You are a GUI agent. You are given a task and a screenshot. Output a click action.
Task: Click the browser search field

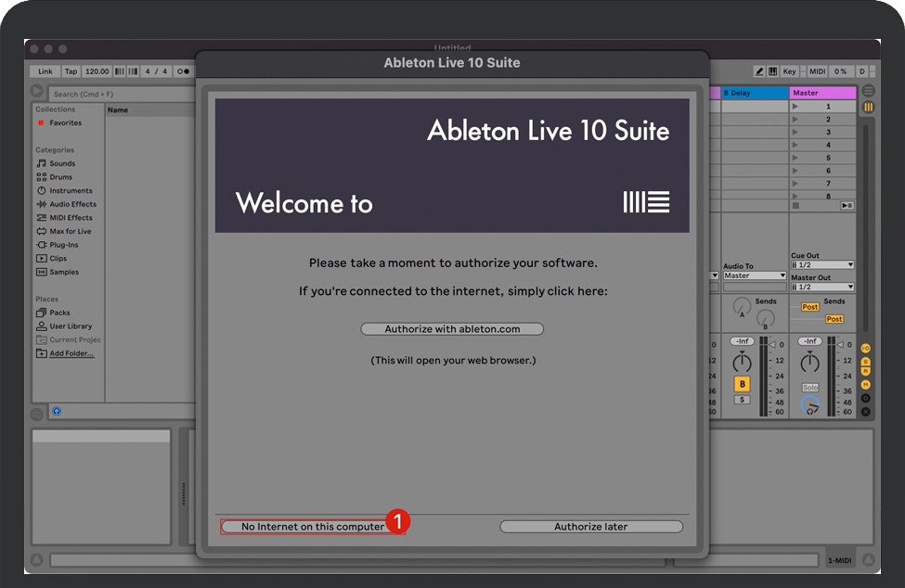121,94
